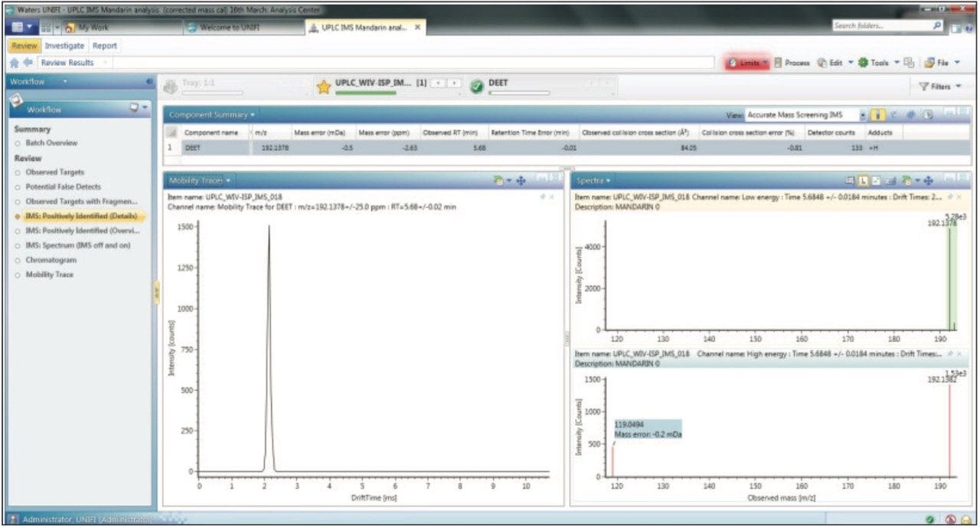
Task: Click the gear settings icon in Component Summary
Action: point(913,114)
